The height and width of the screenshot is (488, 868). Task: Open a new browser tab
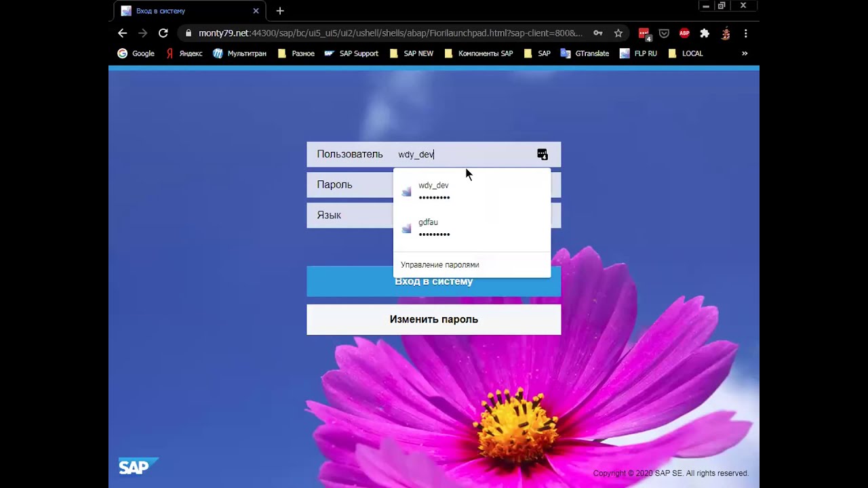click(x=280, y=11)
